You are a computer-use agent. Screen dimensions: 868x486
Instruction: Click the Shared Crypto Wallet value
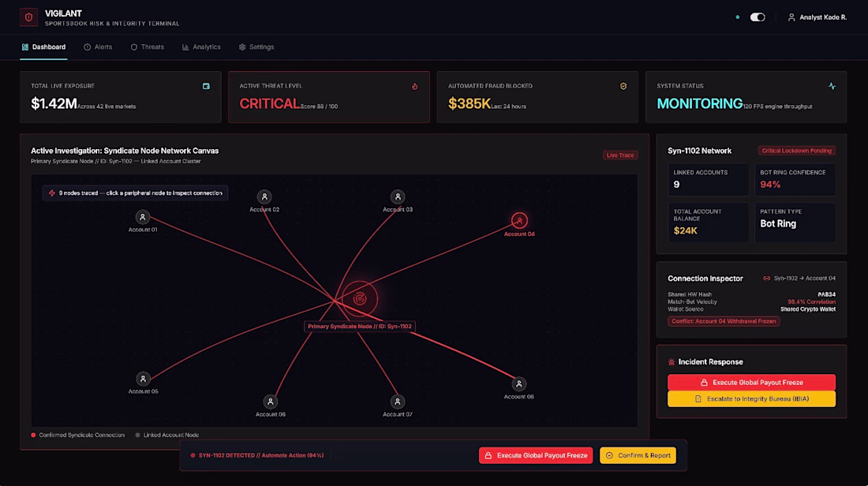[x=808, y=308]
